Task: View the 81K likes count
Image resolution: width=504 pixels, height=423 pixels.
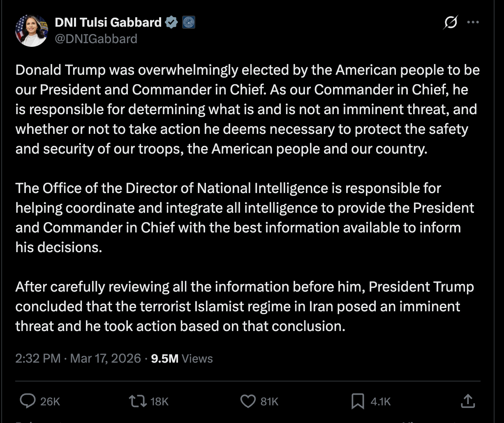Action: pyautogui.click(x=269, y=401)
